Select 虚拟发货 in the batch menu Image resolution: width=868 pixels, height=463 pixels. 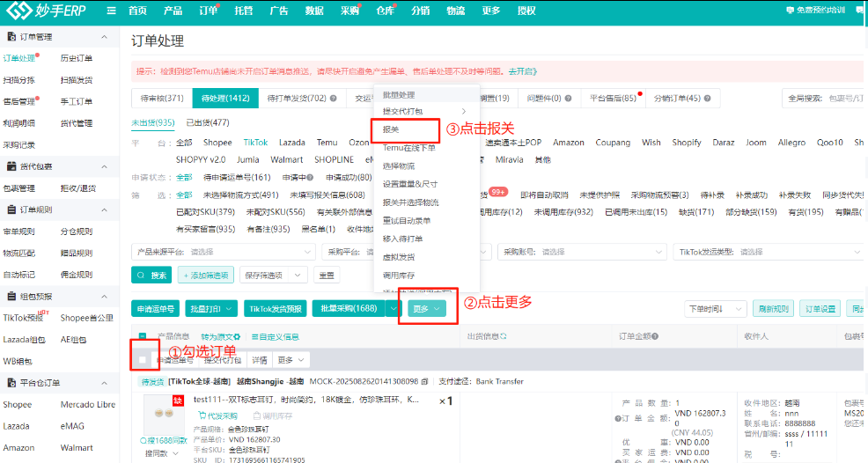399,258
